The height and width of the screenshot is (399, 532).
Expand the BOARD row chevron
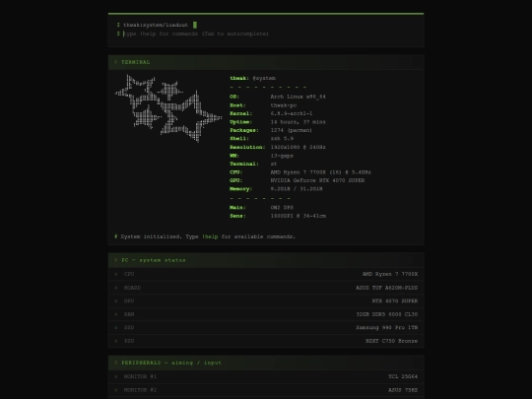pos(115,288)
